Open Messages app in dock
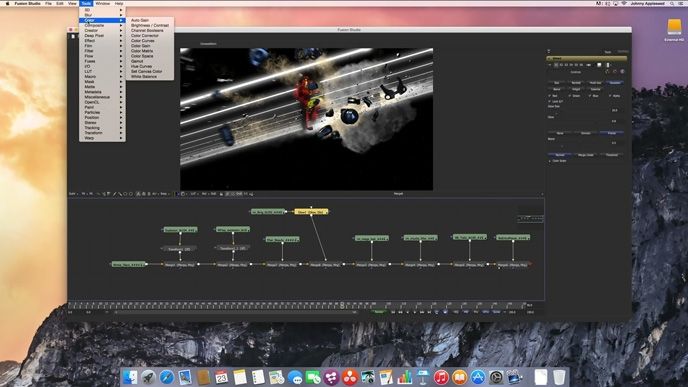Viewport: 688px width, 387px height. 295,377
